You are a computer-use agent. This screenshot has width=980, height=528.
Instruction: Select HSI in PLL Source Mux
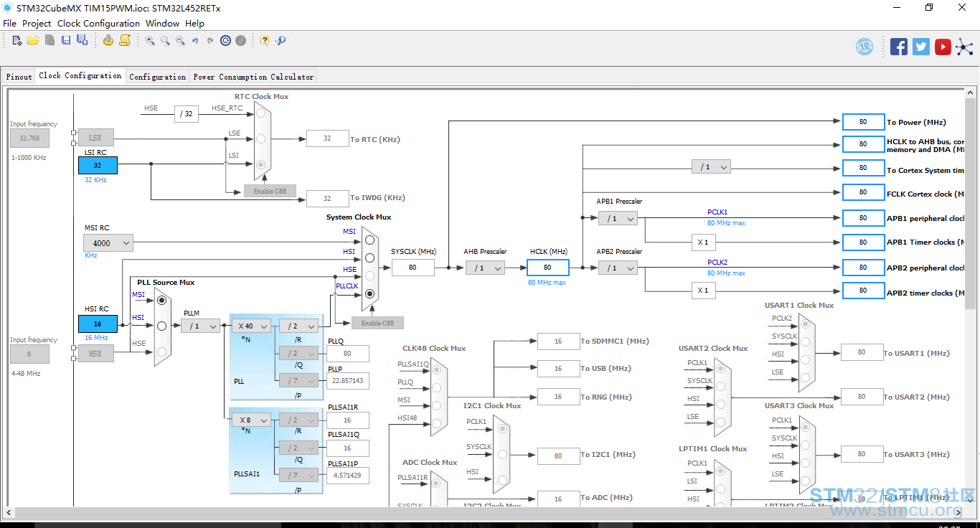tap(162, 326)
